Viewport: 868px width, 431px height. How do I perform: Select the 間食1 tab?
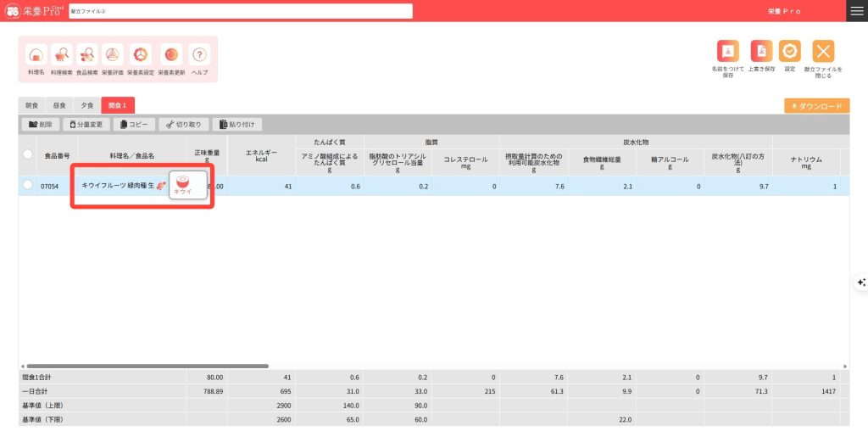coord(118,105)
